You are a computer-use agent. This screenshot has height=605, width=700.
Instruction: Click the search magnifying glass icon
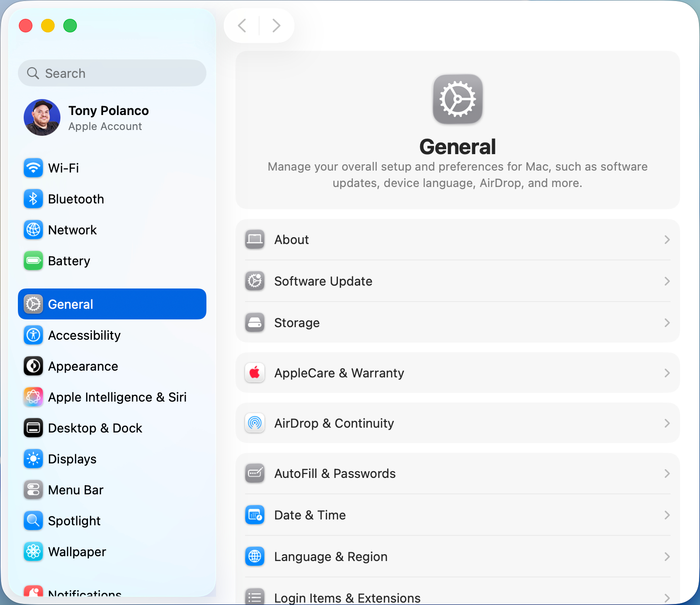pyautogui.click(x=33, y=73)
